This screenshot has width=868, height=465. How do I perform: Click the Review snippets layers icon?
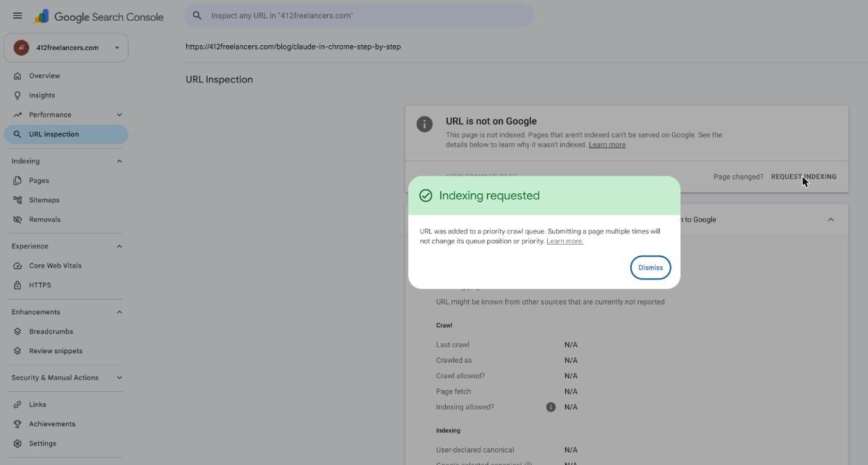coord(17,351)
